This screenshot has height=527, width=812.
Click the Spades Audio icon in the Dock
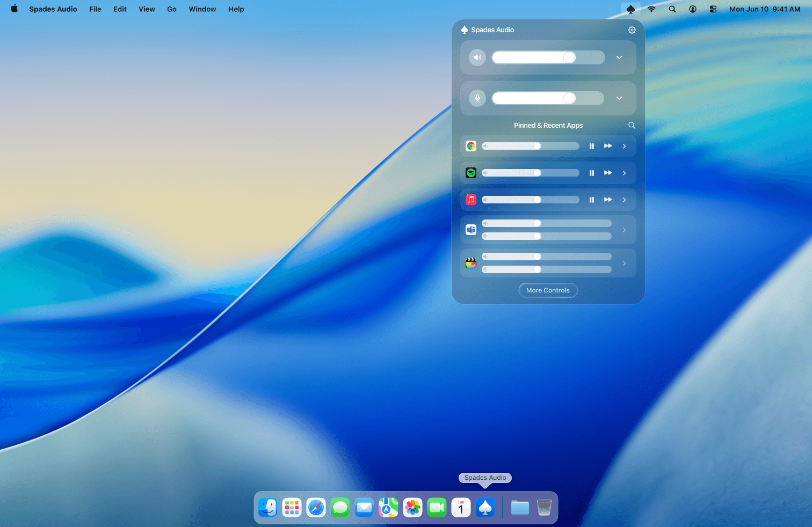point(485,507)
